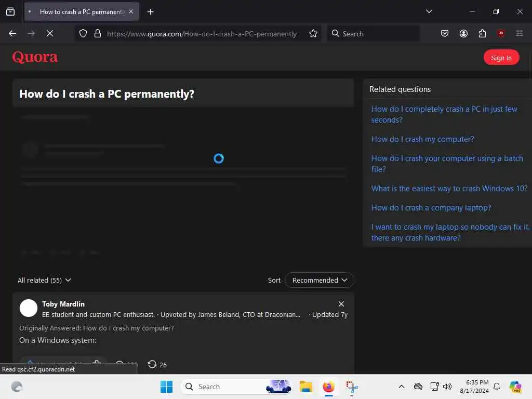Open 'I want to crash my laptop so nobody can fix it' link
Screen dimensions: 532x399
coord(450,232)
